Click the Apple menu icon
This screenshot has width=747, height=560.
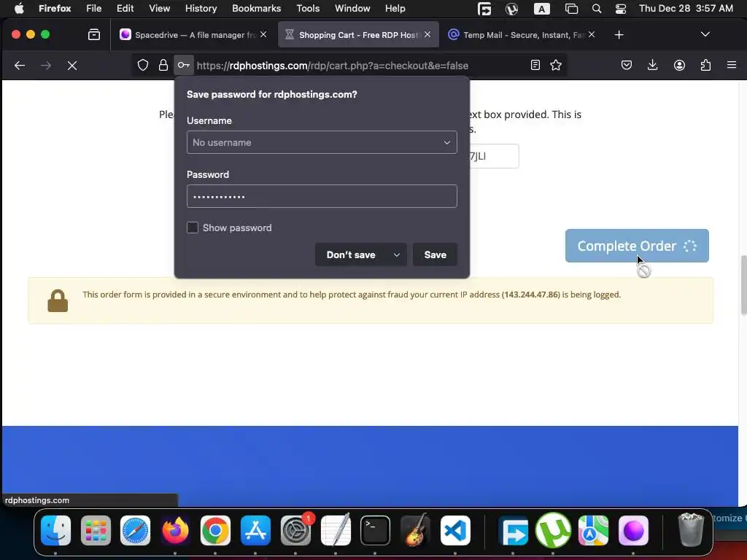coord(19,9)
